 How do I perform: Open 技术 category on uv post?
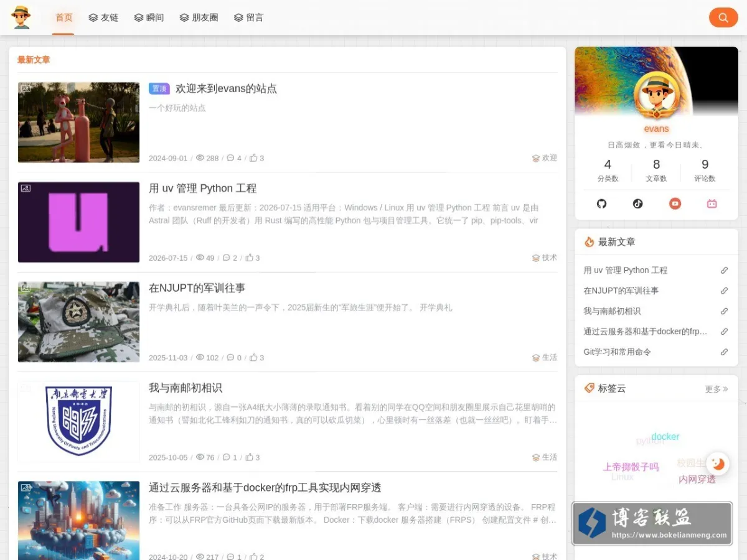(545, 258)
